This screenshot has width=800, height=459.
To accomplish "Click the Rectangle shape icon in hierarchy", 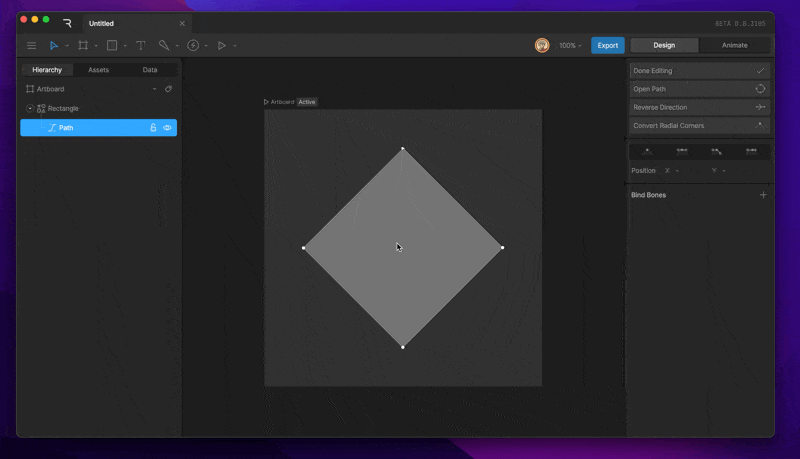I will (41, 108).
